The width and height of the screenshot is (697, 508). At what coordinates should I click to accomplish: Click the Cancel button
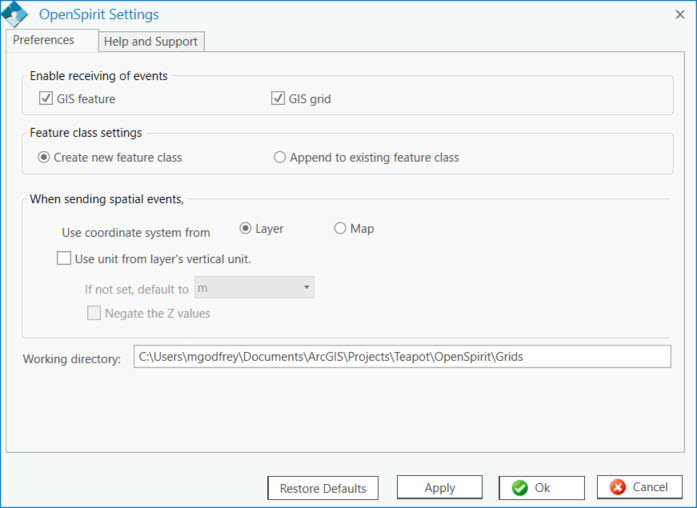click(640, 487)
